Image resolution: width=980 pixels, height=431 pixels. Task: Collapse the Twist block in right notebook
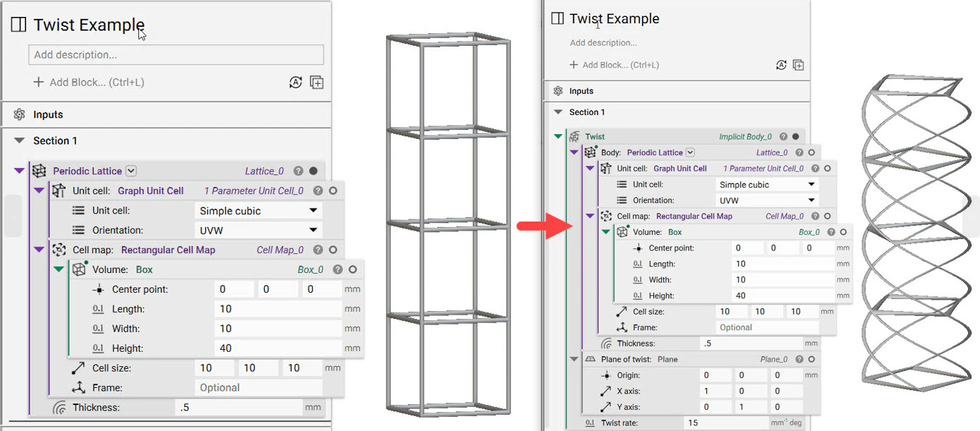click(x=558, y=137)
